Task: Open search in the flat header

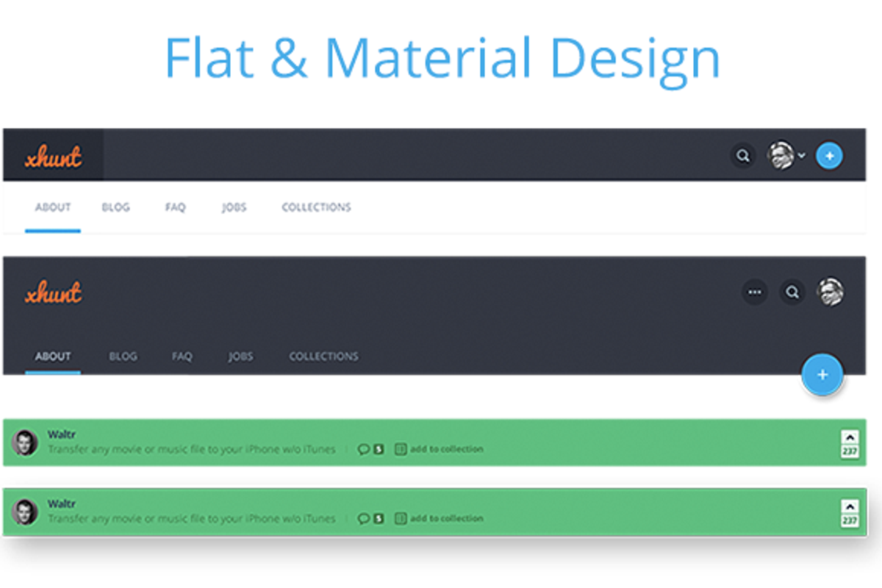Action: point(743,156)
